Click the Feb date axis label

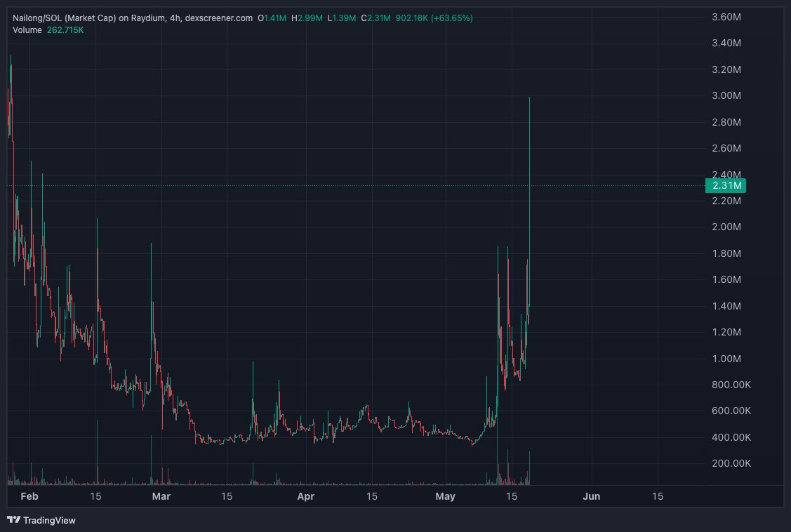tap(29, 496)
